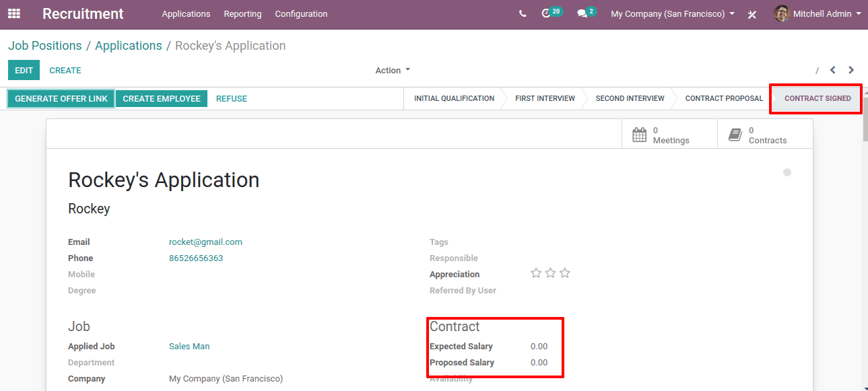Open Meetings stat button
Viewport: 868px width, 391px height.
pyautogui.click(x=669, y=135)
